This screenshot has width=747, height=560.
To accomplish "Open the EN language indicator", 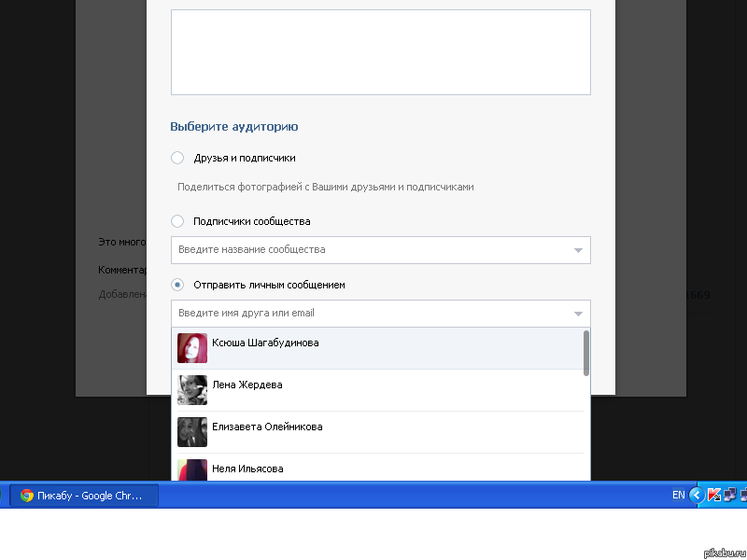I will tap(678, 496).
